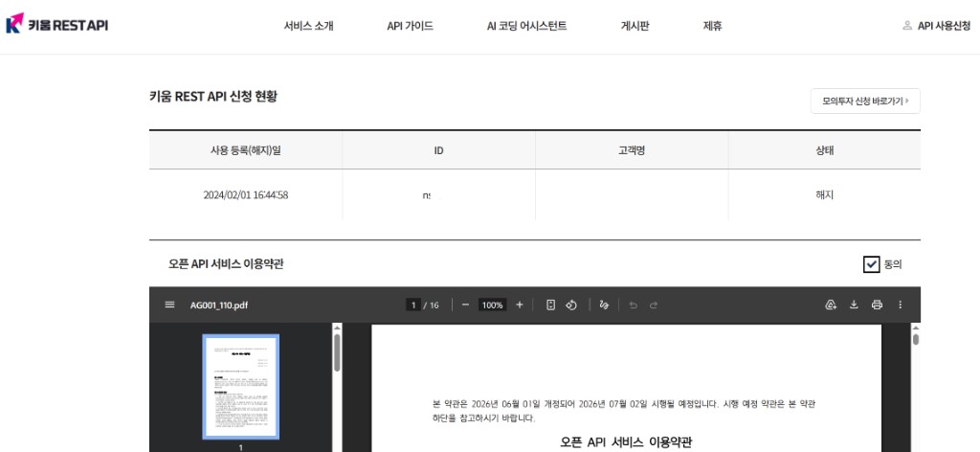
Task: Click the user icon beside API 사용신청
Action: click(x=907, y=26)
